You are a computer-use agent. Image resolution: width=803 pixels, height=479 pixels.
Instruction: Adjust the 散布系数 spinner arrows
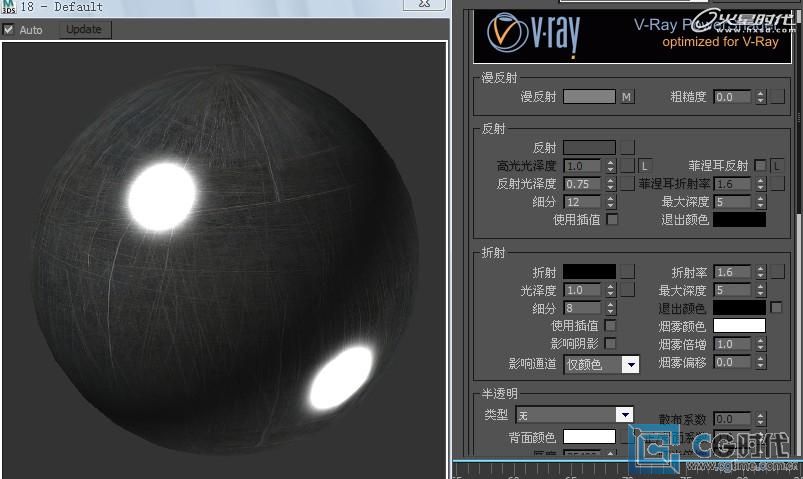click(760, 419)
